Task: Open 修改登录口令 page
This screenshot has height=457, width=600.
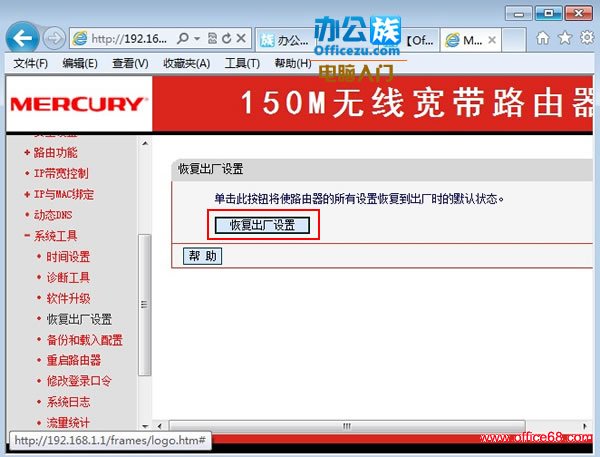Action: 79,381
